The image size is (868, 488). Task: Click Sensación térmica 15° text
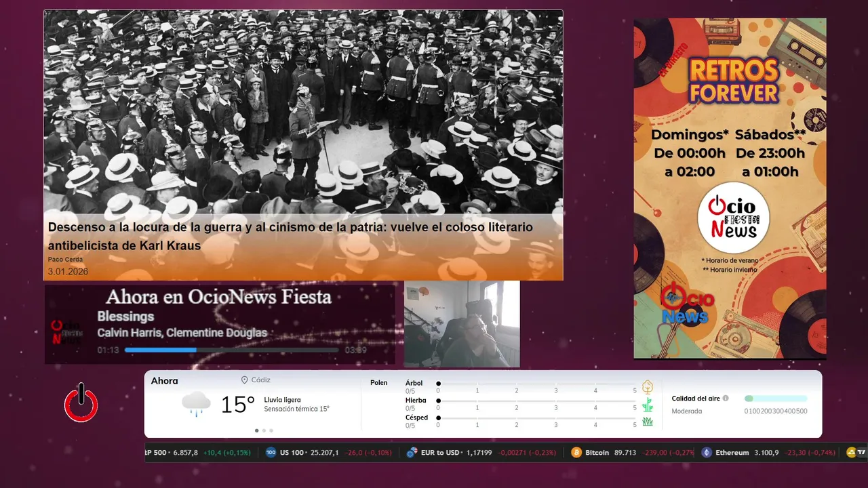pos(296,409)
